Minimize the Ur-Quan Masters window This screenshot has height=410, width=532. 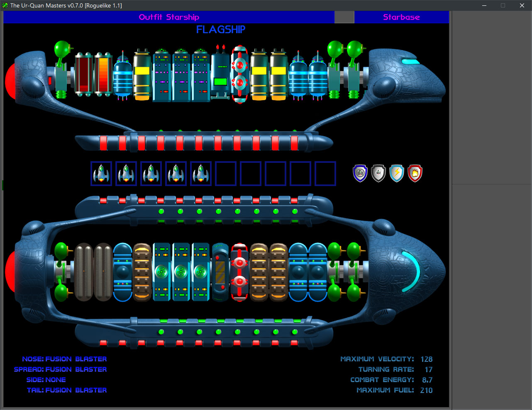(484, 5)
